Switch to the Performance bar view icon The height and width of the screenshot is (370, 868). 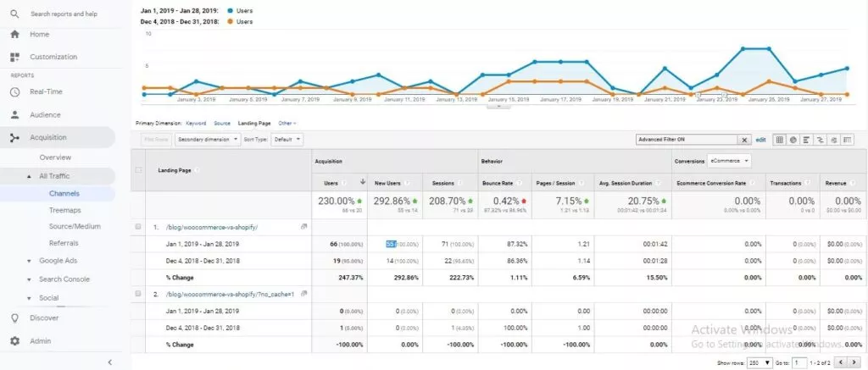(x=807, y=140)
